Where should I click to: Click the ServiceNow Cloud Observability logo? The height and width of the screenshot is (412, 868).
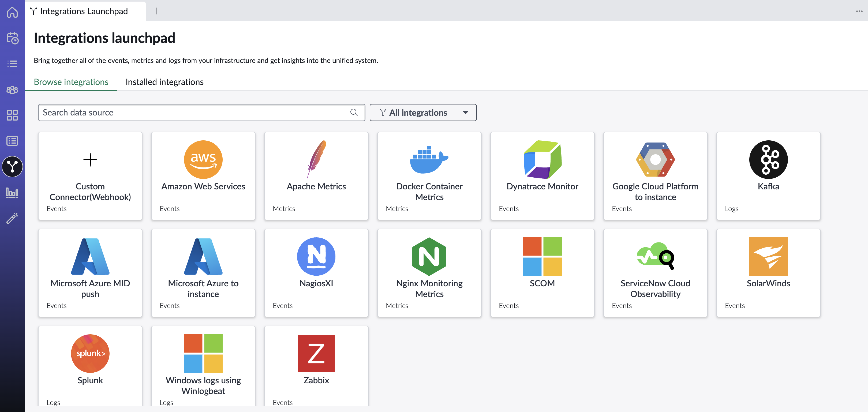tap(655, 256)
